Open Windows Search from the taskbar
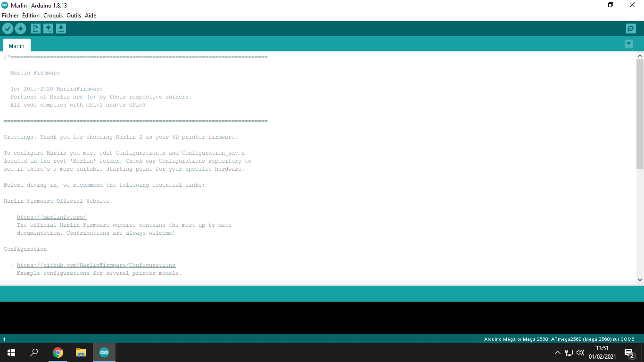Screen dimensions: 644x362 [x=34, y=353]
